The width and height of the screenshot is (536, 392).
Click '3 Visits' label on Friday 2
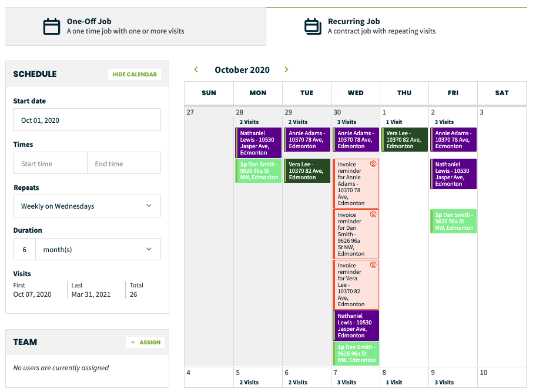pyautogui.click(x=444, y=122)
